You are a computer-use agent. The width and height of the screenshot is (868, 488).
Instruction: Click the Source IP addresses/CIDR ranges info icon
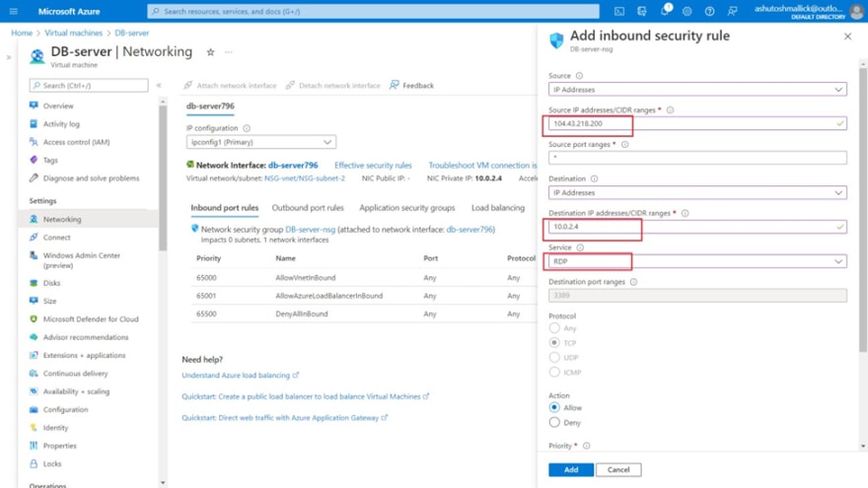[671, 110]
